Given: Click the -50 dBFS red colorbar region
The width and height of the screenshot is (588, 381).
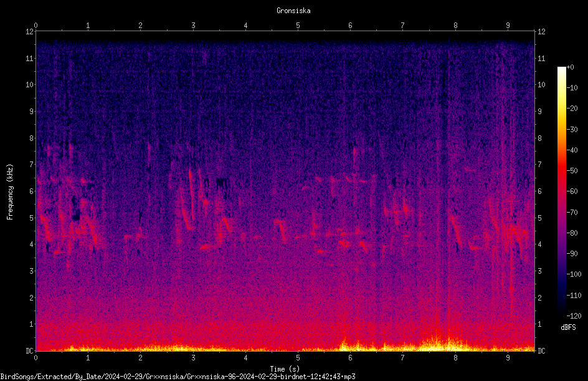Looking at the screenshot, I should [561, 170].
